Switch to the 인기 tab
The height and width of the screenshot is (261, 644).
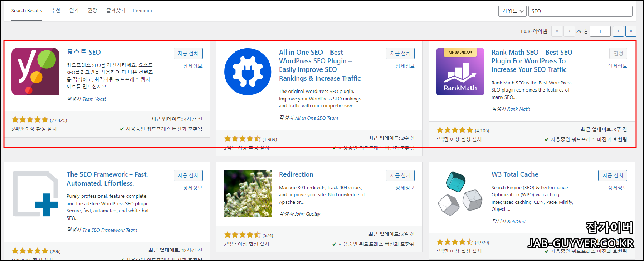click(x=74, y=10)
